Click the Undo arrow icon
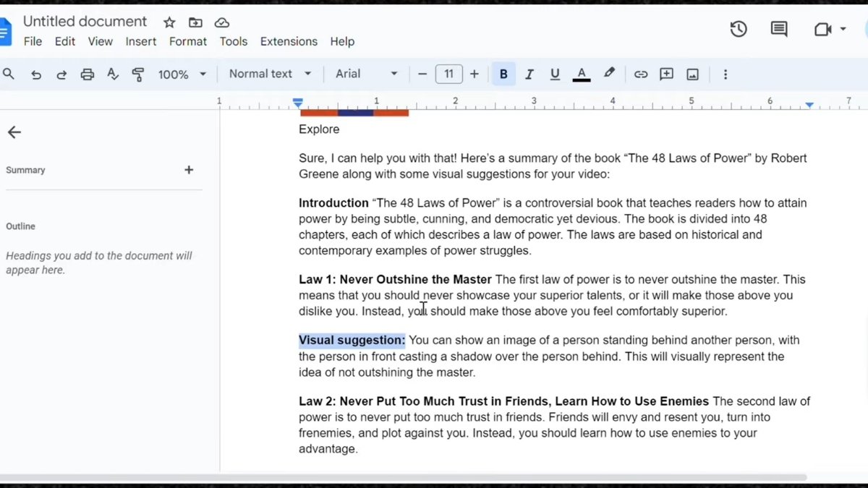This screenshot has width=868, height=488. click(x=36, y=74)
